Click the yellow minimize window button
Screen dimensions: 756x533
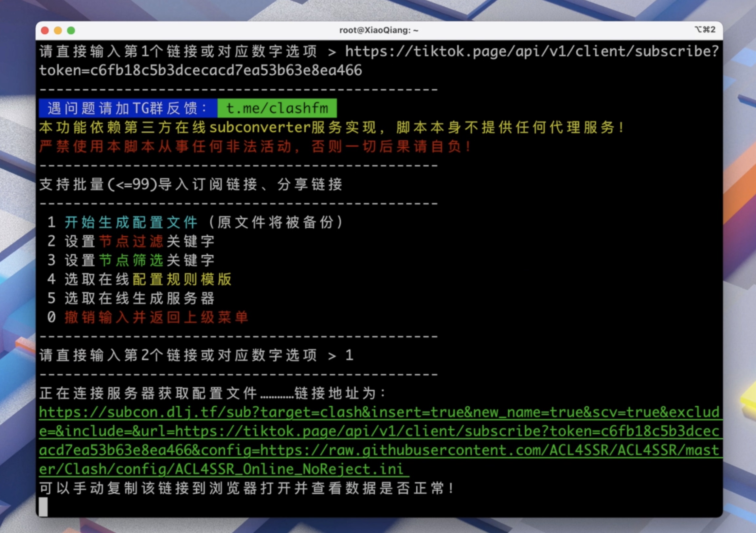tap(58, 31)
